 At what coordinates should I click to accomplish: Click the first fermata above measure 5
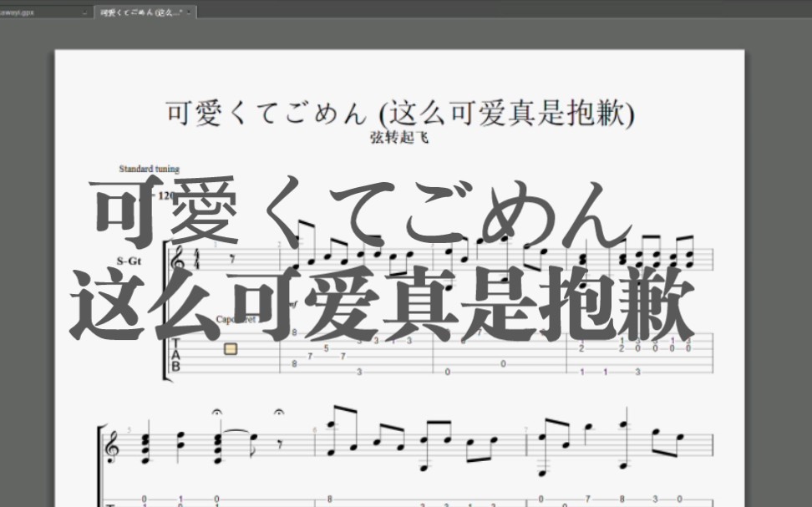(217, 413)
